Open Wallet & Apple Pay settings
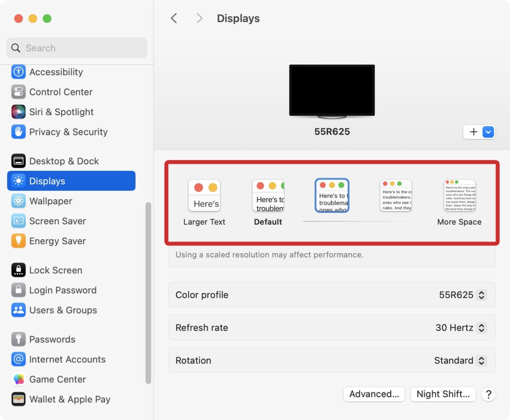Screen dimensions: 510x420 coord(70,399)
